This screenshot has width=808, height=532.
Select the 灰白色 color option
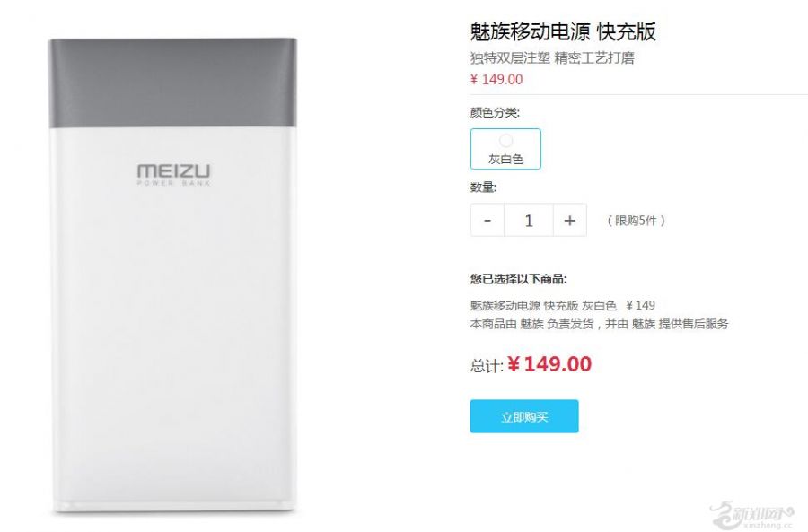pyautogui.click(x=505, y=149)
